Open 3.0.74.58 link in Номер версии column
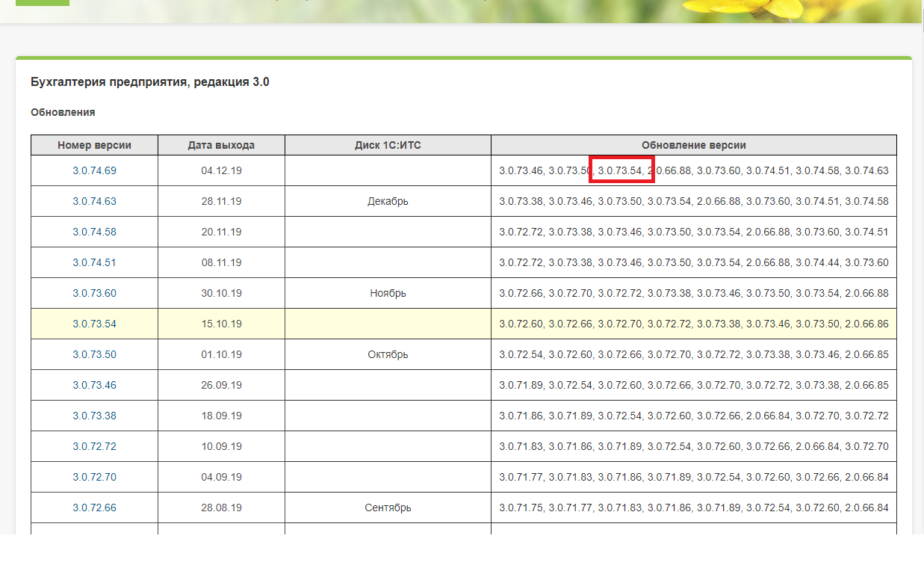 click(94, 232)
